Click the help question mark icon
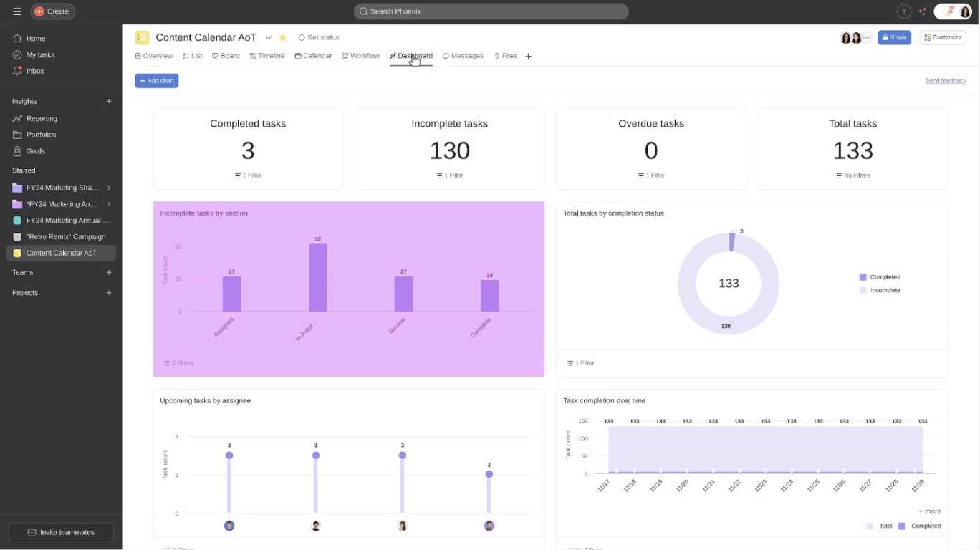Screen dimensions: 980x550 pyautogui.click(x=904, y=11)
